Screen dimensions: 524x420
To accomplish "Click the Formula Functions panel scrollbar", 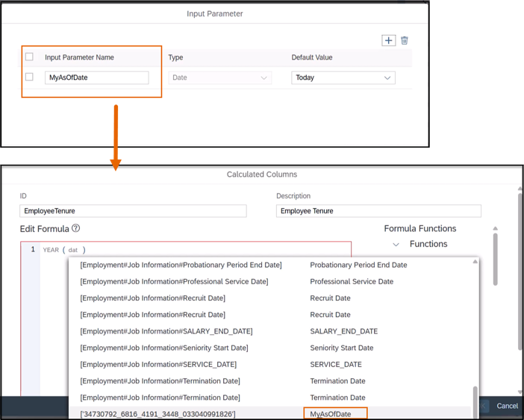I will [x=495, y=259].
